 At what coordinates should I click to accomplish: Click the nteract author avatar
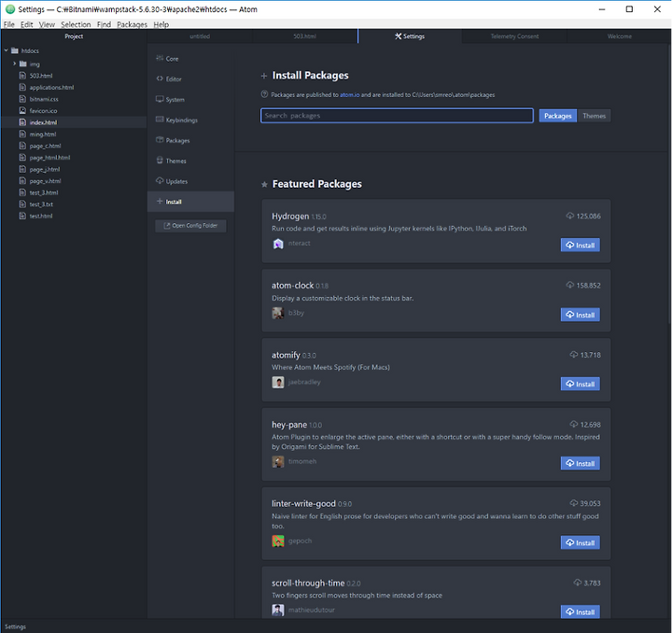coord(278,244)
